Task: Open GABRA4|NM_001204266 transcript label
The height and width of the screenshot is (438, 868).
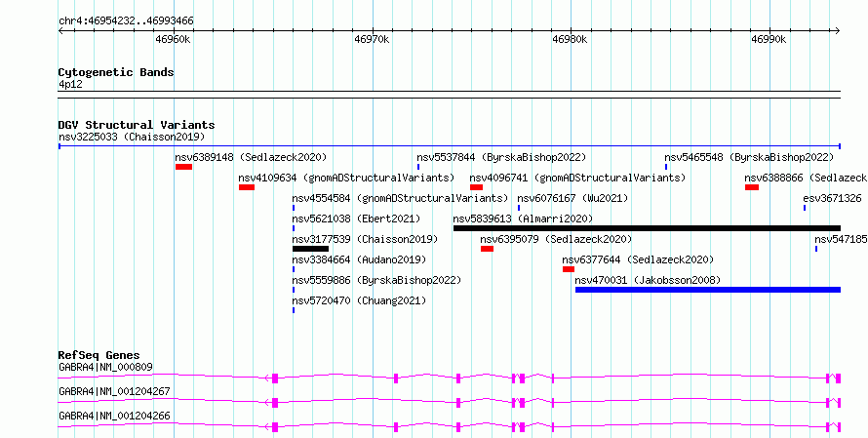Action: coord(114,416)
